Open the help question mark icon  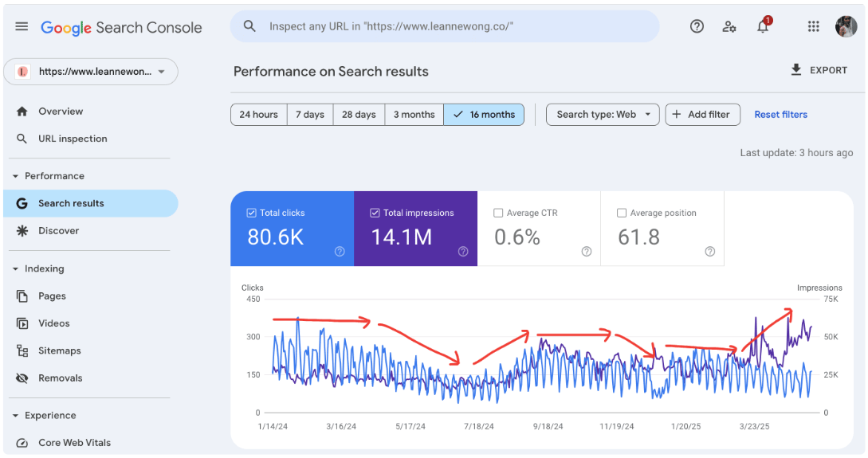[697, 26]
